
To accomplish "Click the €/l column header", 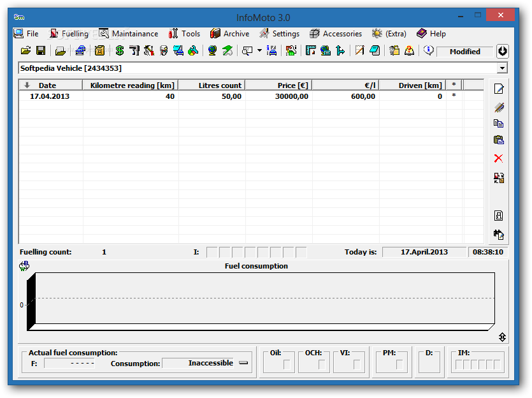I will coord(346,85).
